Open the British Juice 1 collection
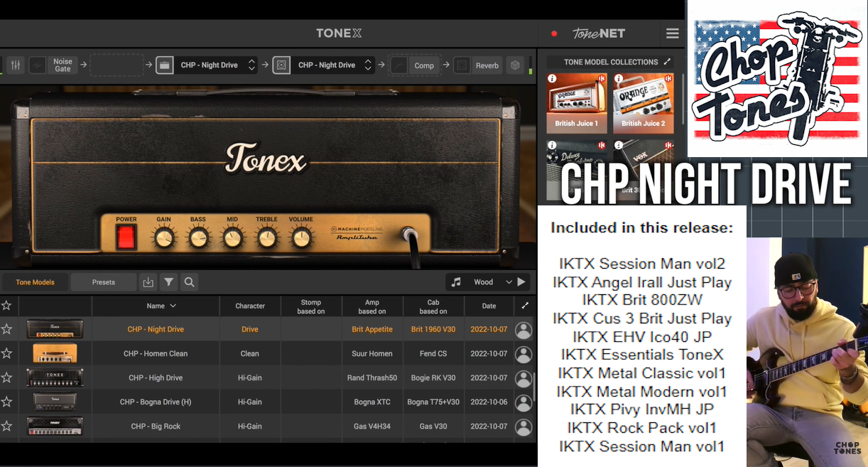 pos(577,104)
